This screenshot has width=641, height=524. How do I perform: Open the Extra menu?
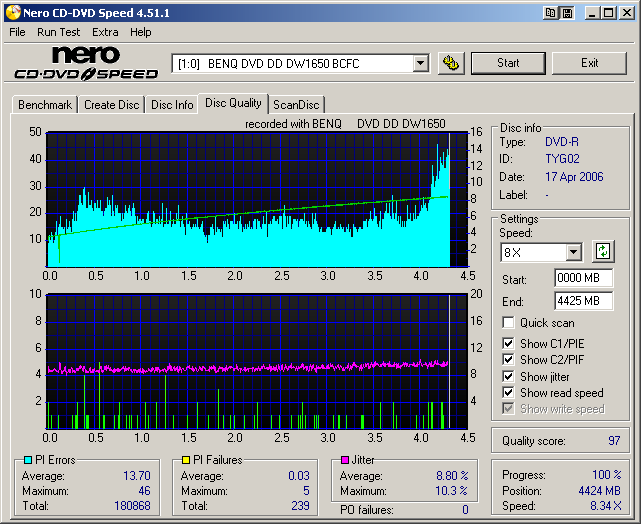coord(105,32)
